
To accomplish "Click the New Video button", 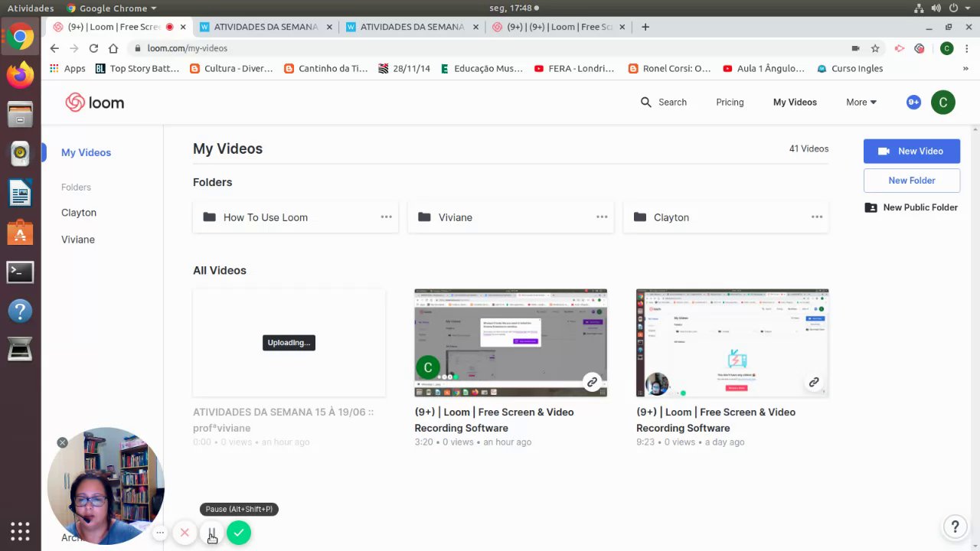I will click(x=912, y=151).
